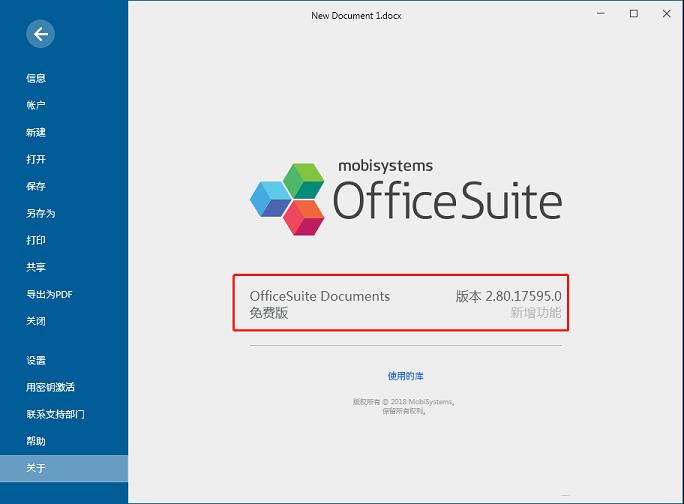Click 导出为PDF in the sidebar
Screen dimensions: 684x504
click(49, 294)
